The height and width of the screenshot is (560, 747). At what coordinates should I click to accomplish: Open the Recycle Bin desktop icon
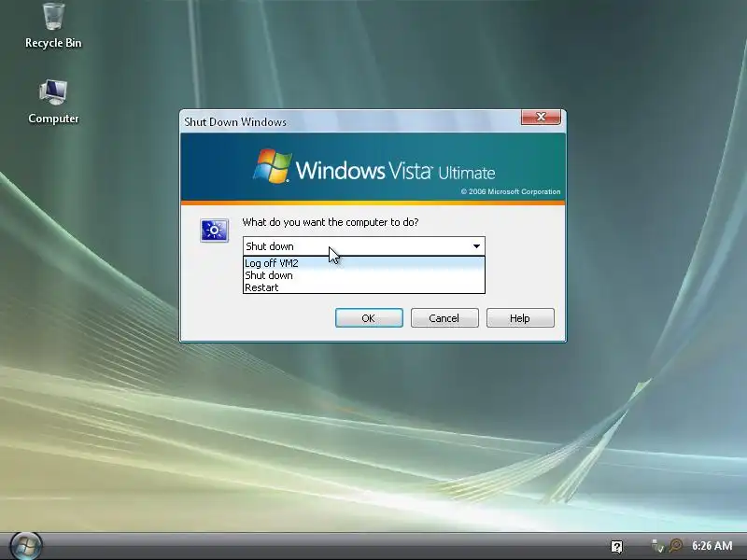53,25
